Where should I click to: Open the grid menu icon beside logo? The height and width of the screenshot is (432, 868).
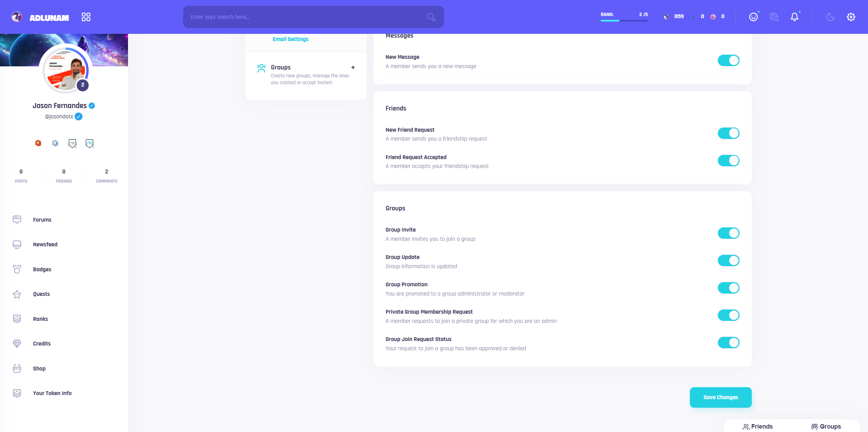86,17
